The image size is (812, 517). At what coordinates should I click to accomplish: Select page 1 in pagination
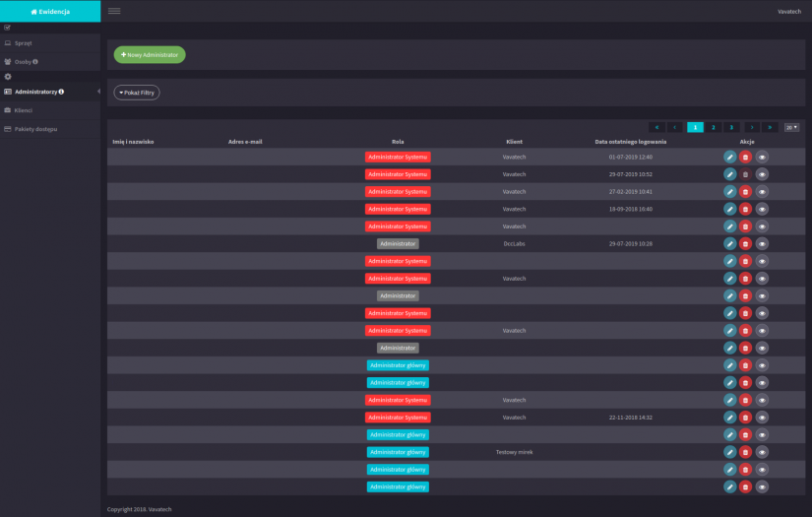695,127
